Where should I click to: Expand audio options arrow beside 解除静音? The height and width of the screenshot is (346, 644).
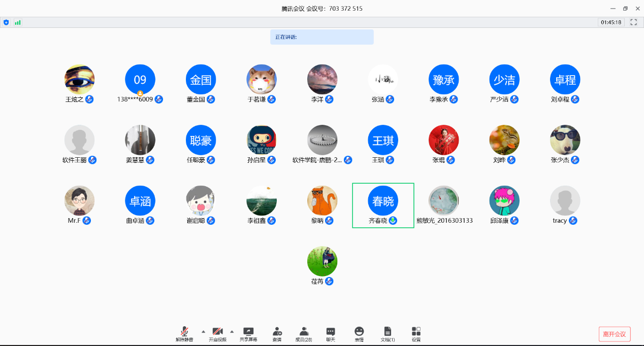tap(203, 331)
